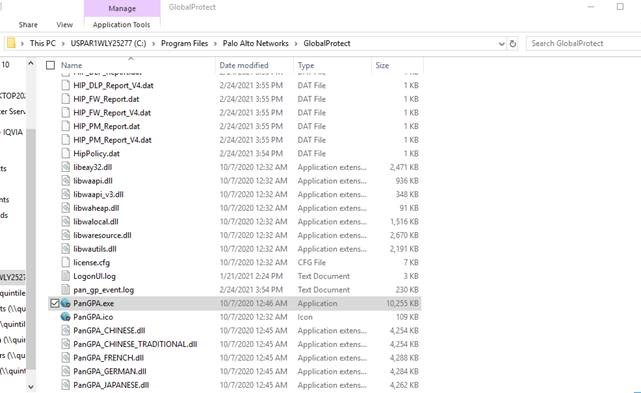Click the navigation pane scrollbar thumb

pos(31,249)
